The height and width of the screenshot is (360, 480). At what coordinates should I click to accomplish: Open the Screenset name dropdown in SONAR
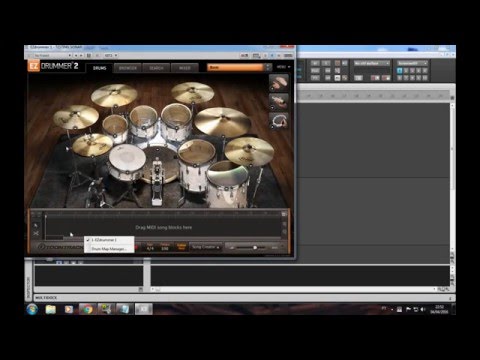tap(412, 63)
